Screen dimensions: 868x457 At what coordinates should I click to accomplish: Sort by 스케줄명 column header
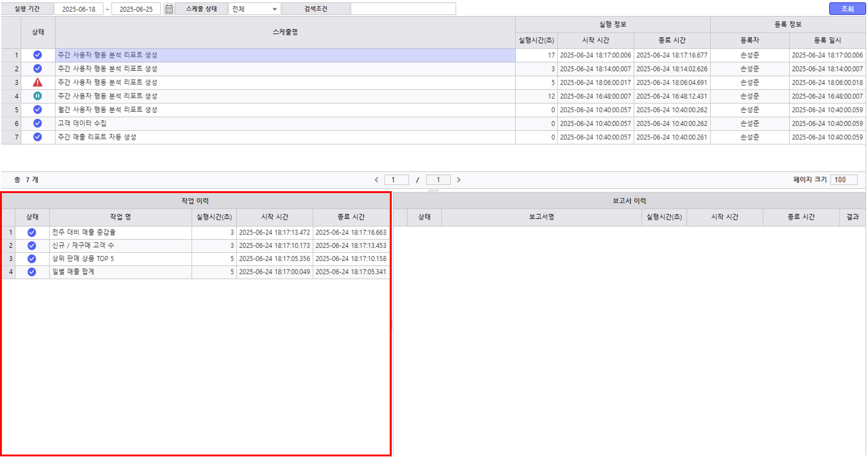pos(285,32)
